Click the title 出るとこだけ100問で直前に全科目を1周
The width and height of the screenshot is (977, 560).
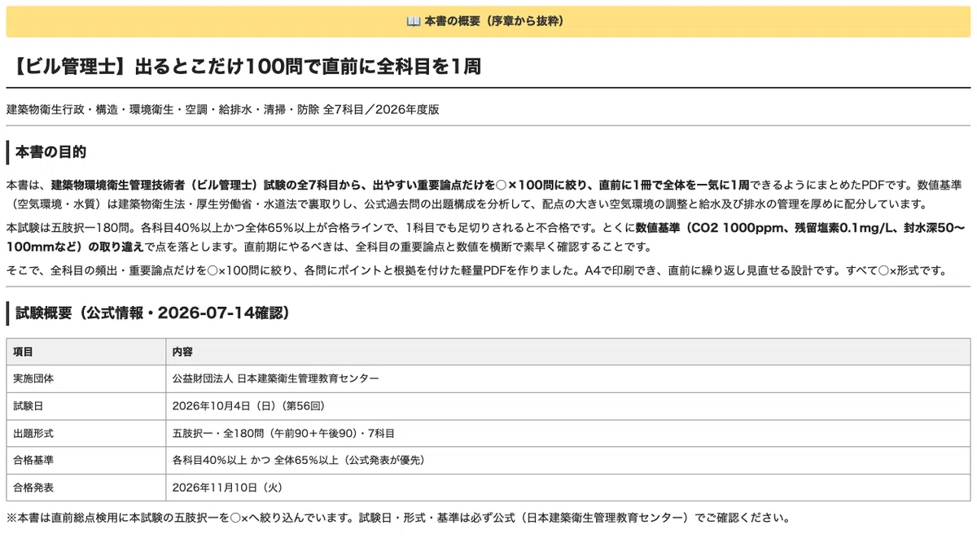307,66
